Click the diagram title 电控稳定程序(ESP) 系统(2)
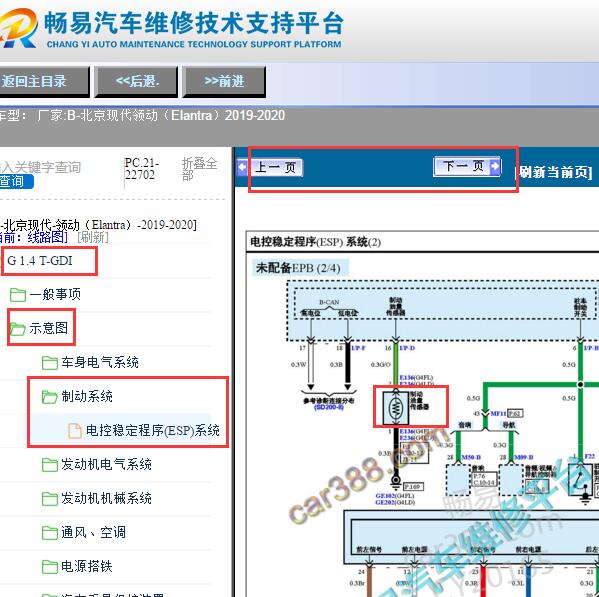Image resolution: width=599 pixels, height=597 pixels. pos(315,242)
